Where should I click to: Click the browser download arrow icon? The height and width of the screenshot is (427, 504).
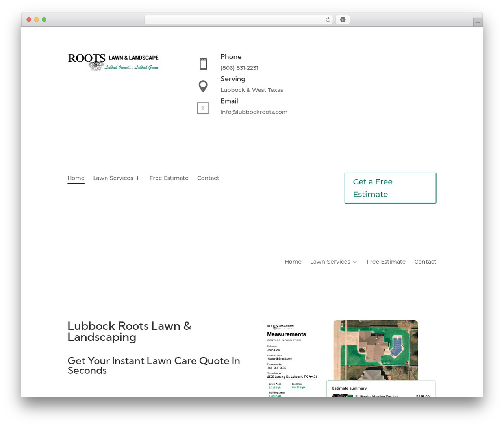coord(343,20)
